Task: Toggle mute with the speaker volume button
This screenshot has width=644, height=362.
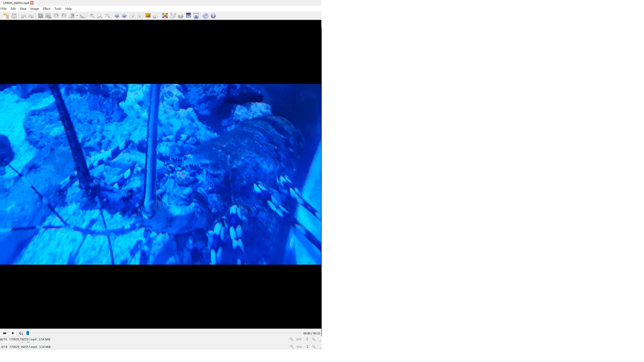Action: point(21,333)
